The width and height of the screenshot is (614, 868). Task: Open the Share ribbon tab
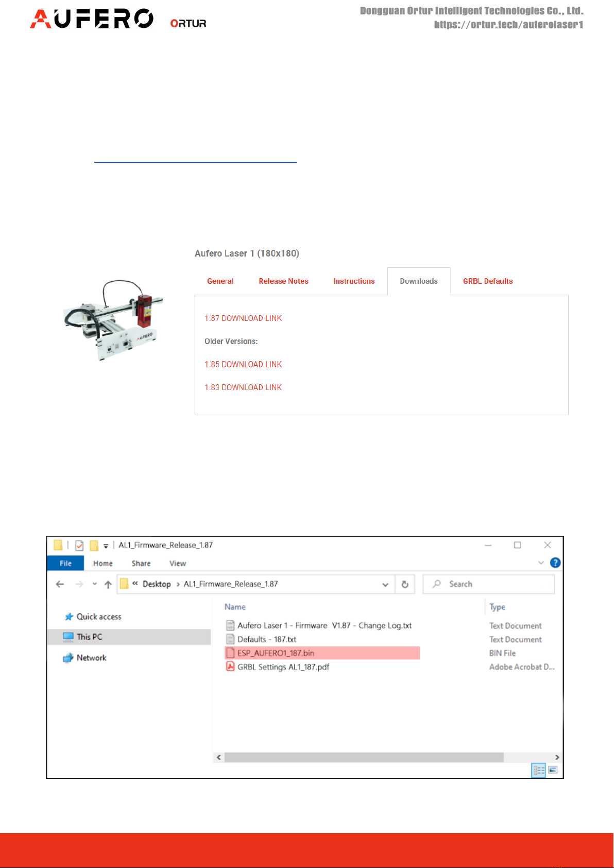[x=141, y=564]
